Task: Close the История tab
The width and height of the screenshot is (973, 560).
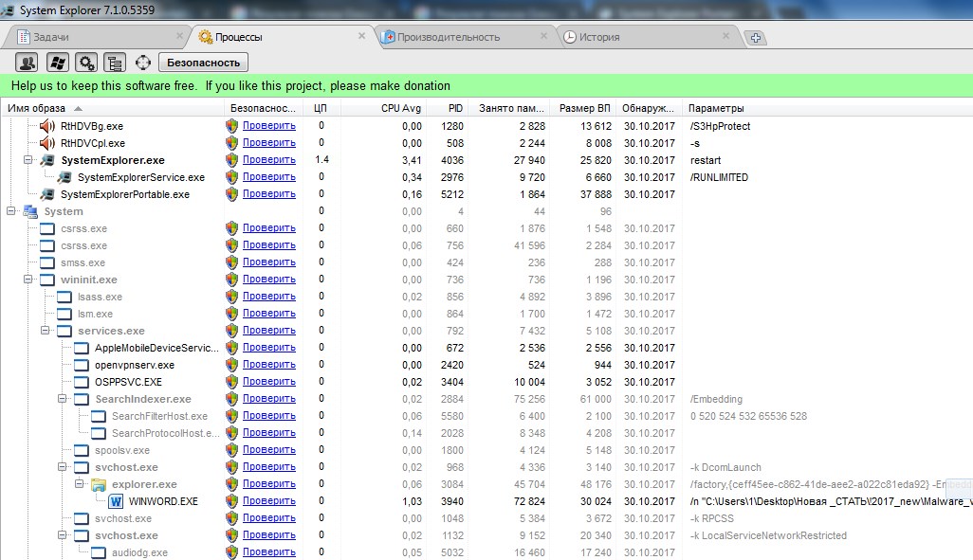Action: [725, 36]
